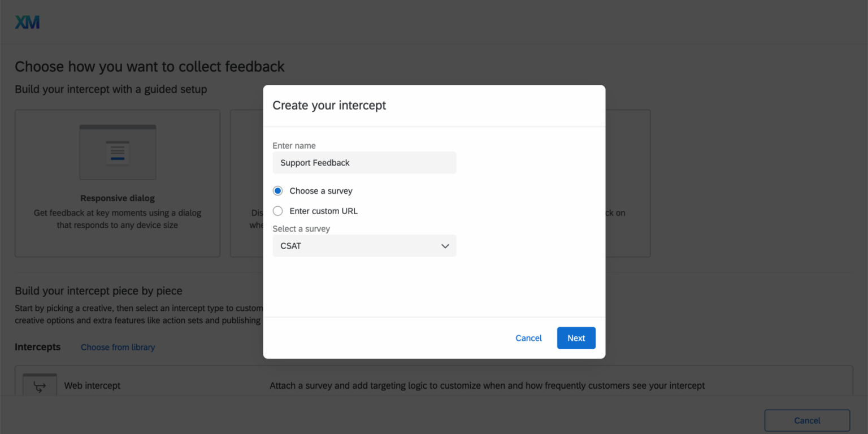Click the Cancel button at bottom right

(x=807, y=420)
